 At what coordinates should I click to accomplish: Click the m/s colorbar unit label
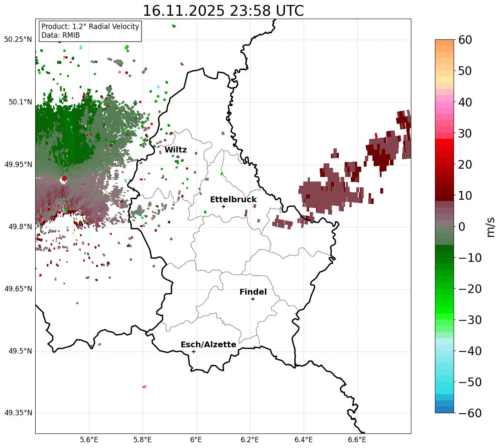pyautogui.click(x=491, y=226)
